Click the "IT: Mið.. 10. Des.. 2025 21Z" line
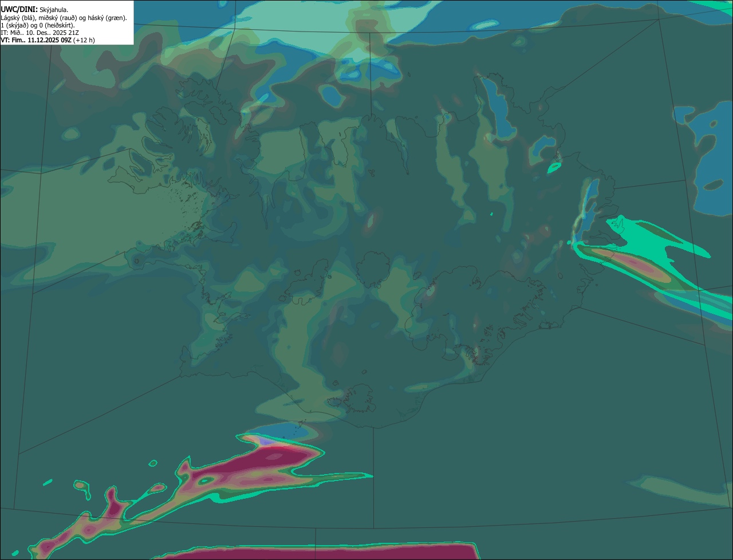 [x=40, y=33]
